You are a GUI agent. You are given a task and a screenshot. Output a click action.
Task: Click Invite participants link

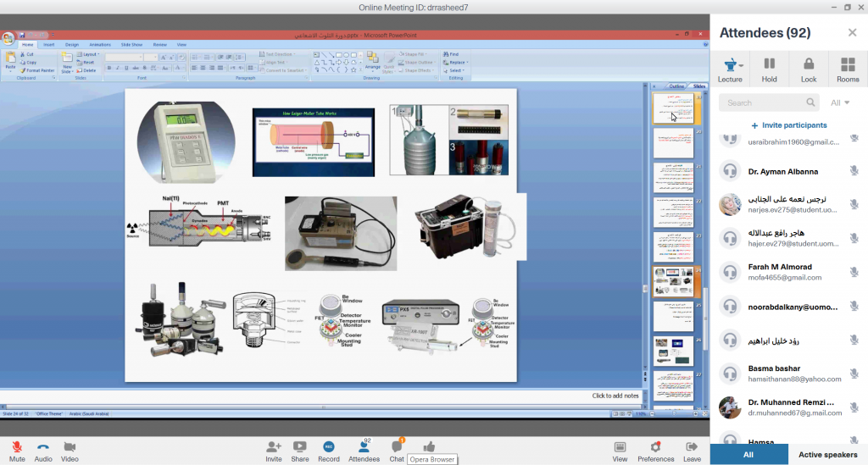pos(788,125)
